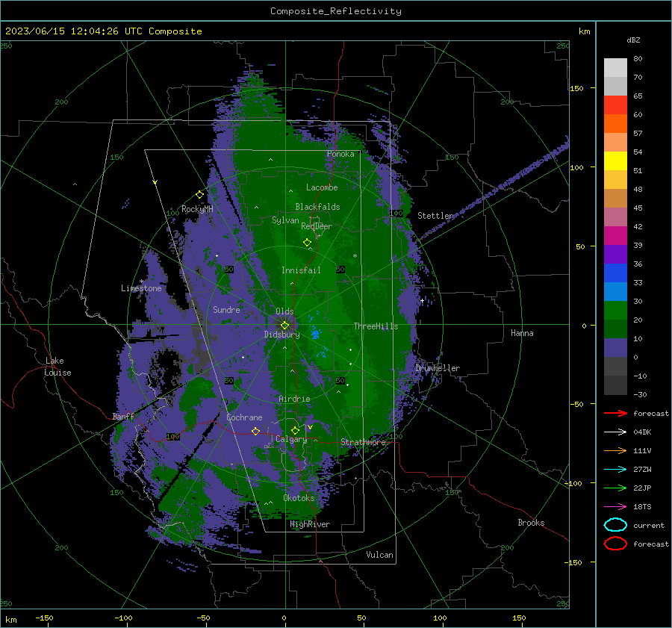Screen dimensions: 672x628
Task: Click the dBZ legend heading
Action: (x=633, y=40)
